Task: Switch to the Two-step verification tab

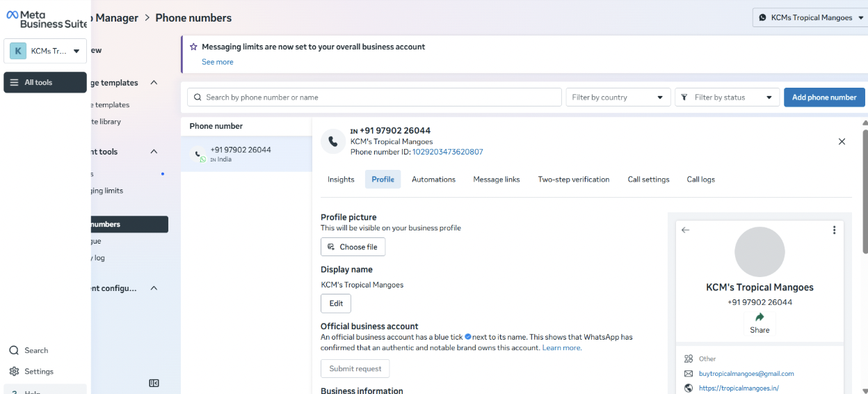Action: coord(574,179)
